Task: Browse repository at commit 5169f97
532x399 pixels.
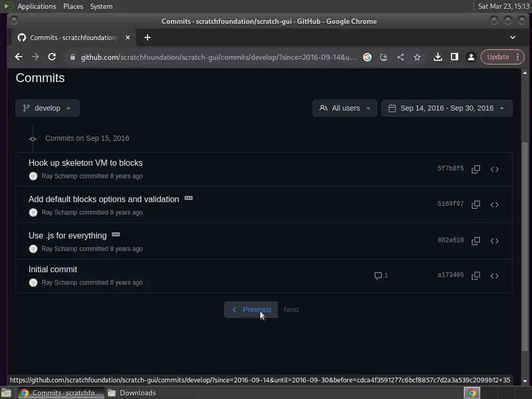Action: [x=495, y=204]
